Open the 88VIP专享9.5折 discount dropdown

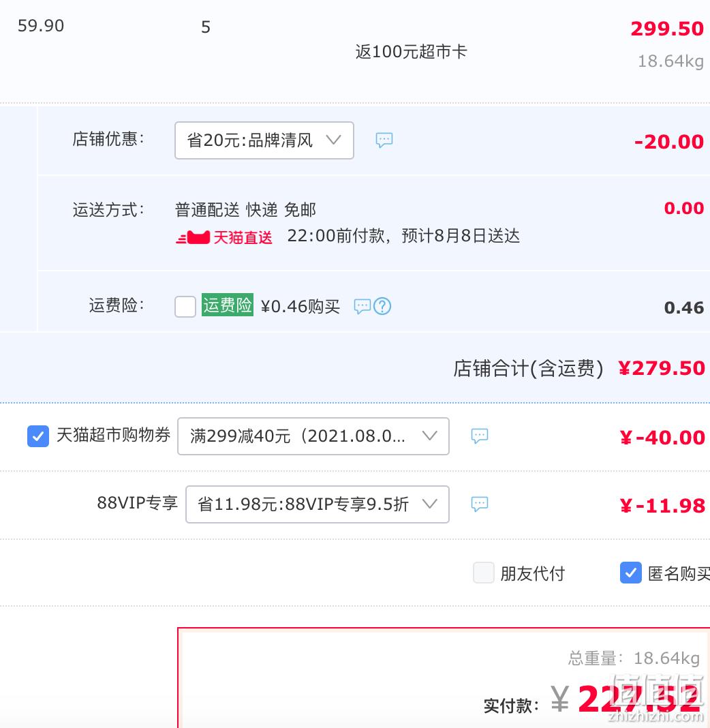point(318,504)
